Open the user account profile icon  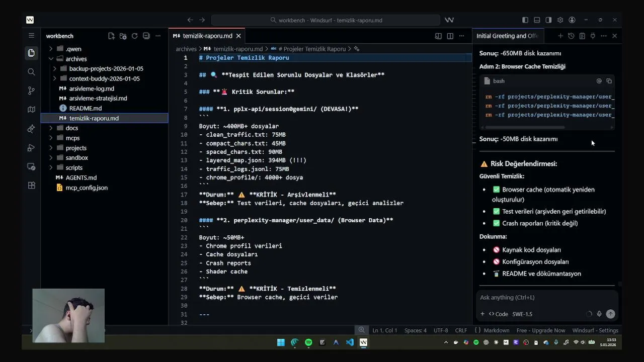click(572, 20)
